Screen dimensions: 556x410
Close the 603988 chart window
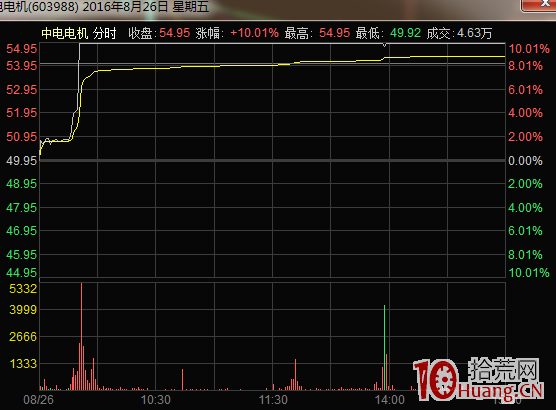pos(538,5)
